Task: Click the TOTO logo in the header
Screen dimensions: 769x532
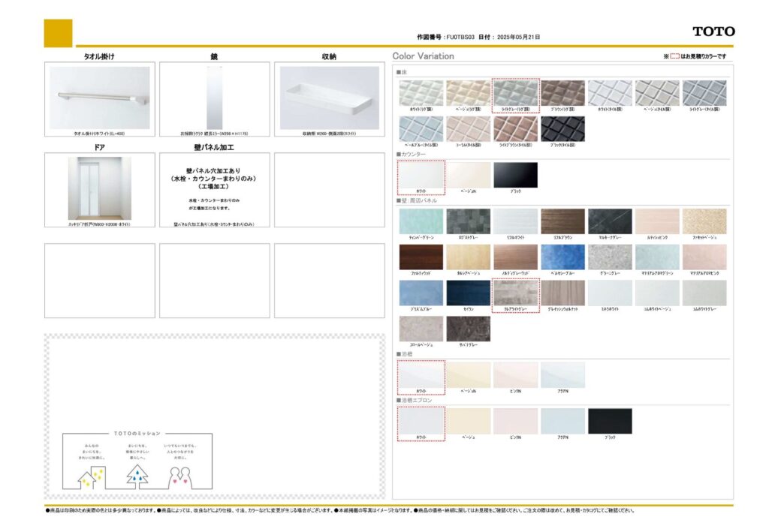Action: (x=713, y=32)
